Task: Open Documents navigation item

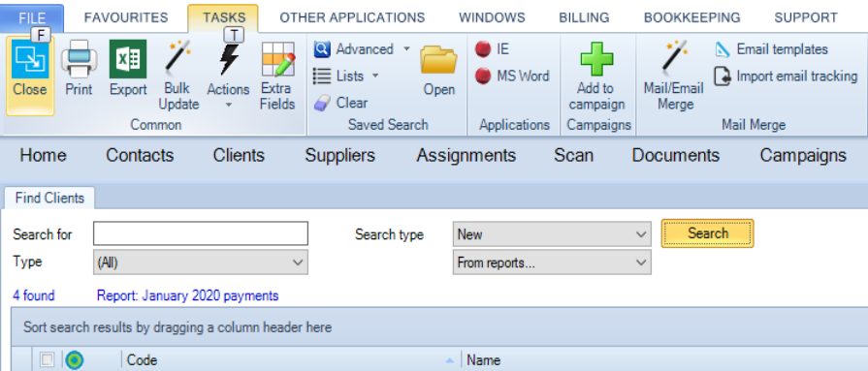Action: click(x=676, y=155)
